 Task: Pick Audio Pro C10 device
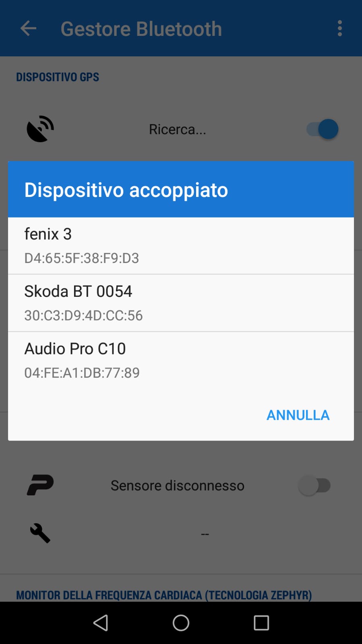point(181,360)
